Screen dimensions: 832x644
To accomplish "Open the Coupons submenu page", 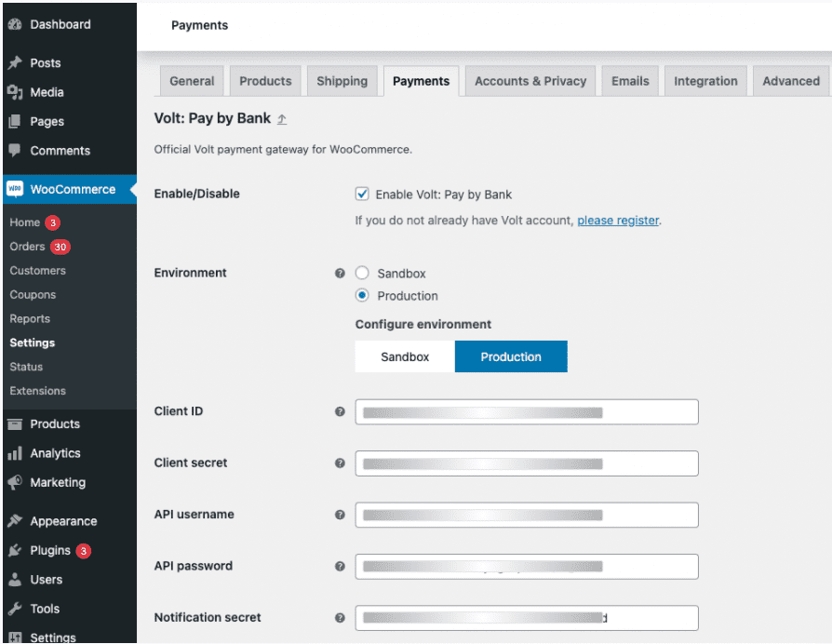I will point(33,294).
